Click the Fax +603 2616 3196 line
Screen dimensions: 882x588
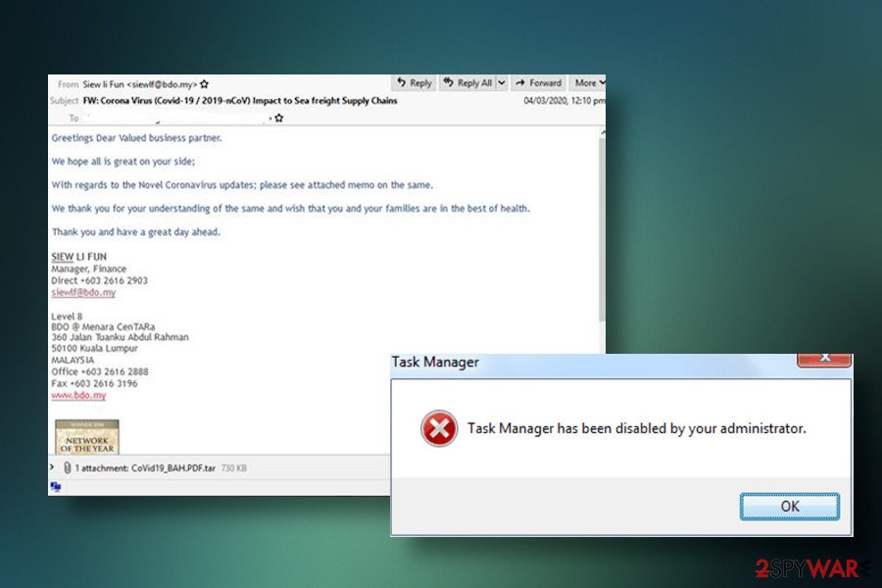[94, 383]
